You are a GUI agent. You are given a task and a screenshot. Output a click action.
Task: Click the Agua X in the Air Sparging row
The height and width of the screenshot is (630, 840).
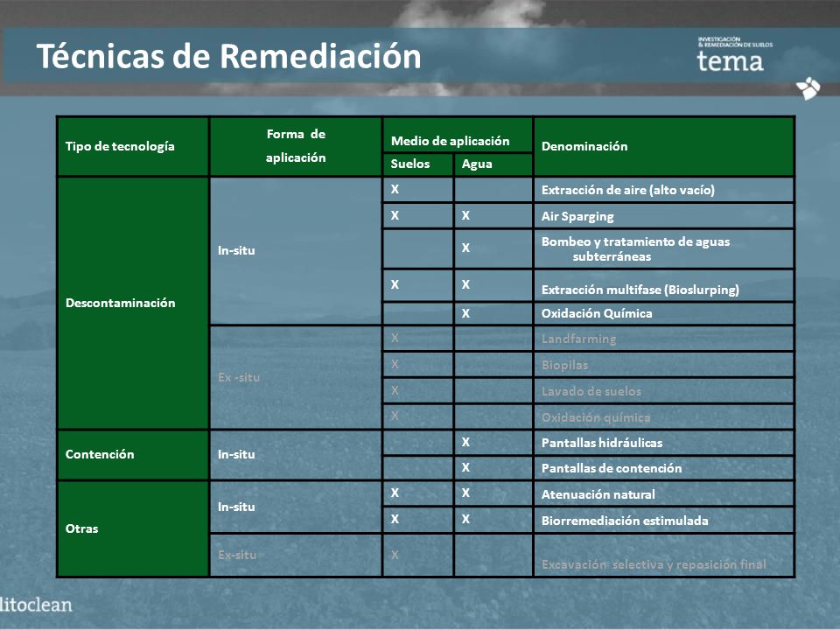pos(465,215)
